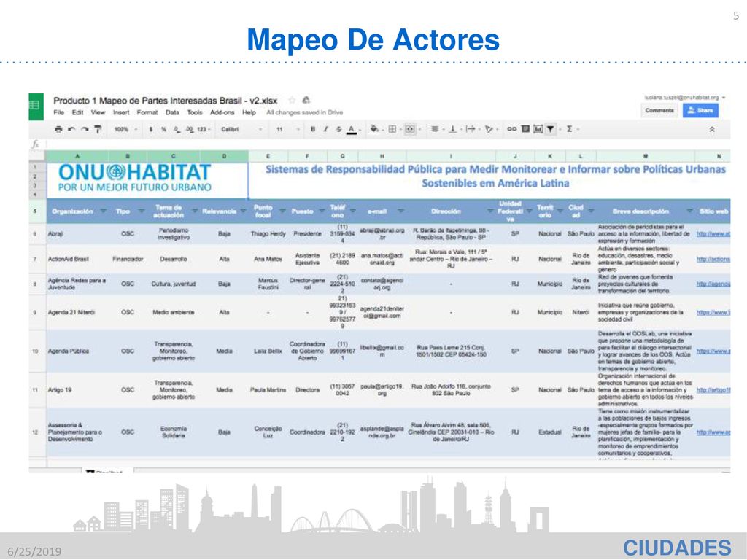Select the 'Paula Martins' cell
The width and height of the screenshot is (747, 560).
pyautogui.click(x=268, y=389)
